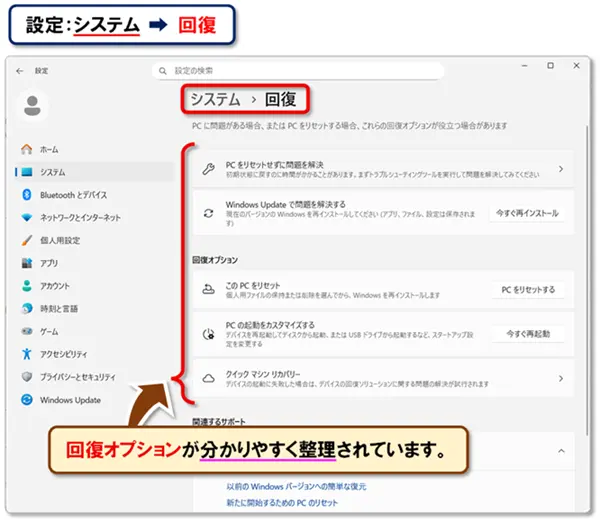Click the 個人用設定 paintbrush icon
This screenshot has height=522, width=600.
[x=27, y=240]
